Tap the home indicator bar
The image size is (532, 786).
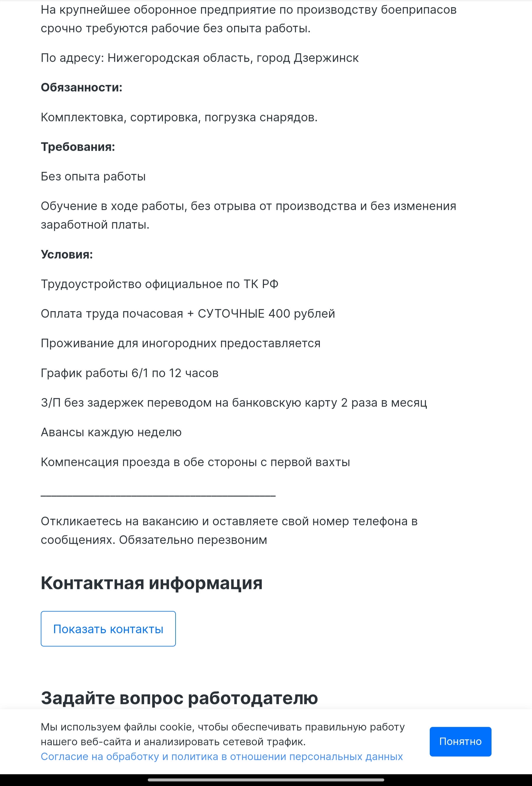pyautogui.click(x=266, y=780)
